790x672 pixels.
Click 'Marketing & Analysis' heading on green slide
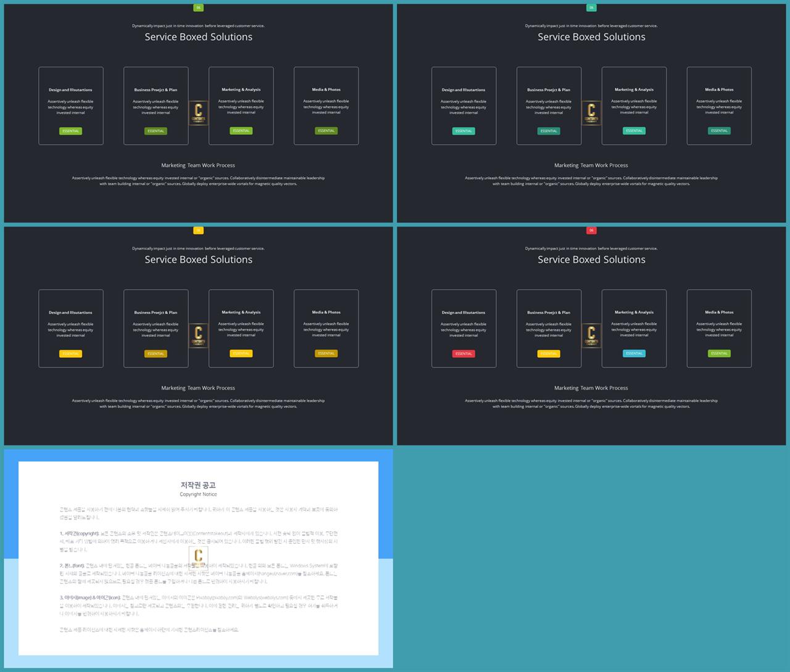tap(241, 89)
